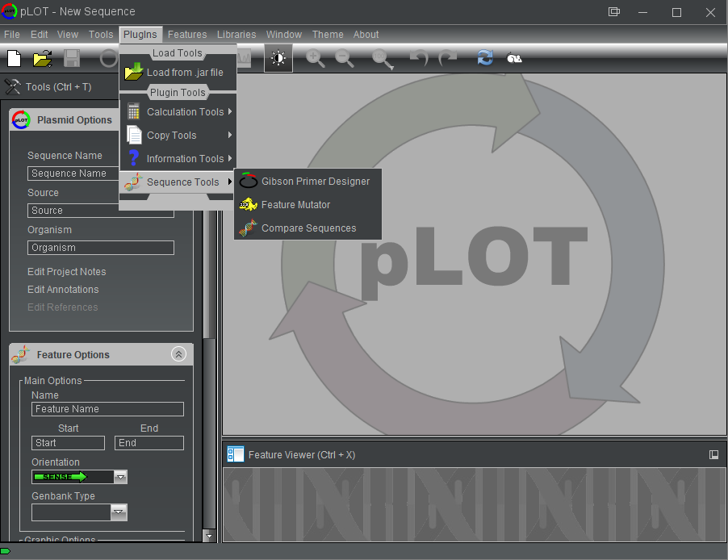
Task: Click the undo arrow icon
Action: (419, 58)
